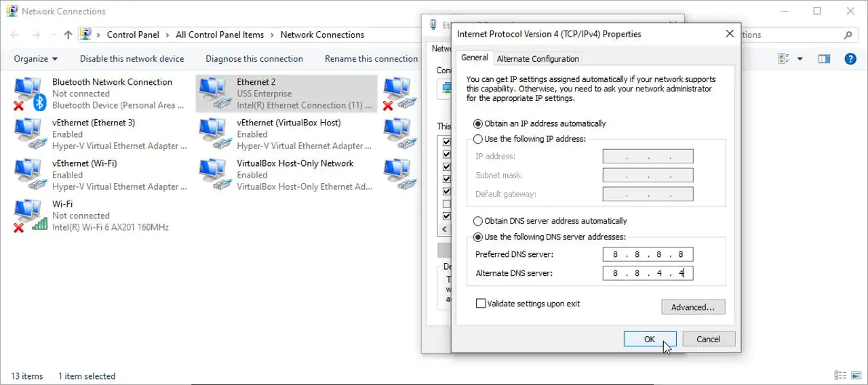868x385 pixels.
Task: Open the Organize dropdown menu
Action: pos(36,59)
